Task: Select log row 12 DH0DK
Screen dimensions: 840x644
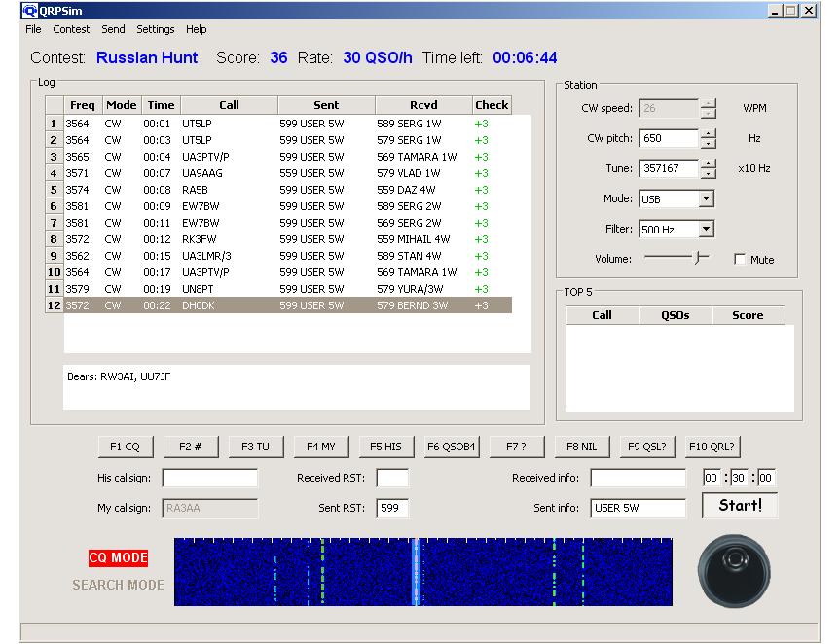Action: (x=278, y=305)
